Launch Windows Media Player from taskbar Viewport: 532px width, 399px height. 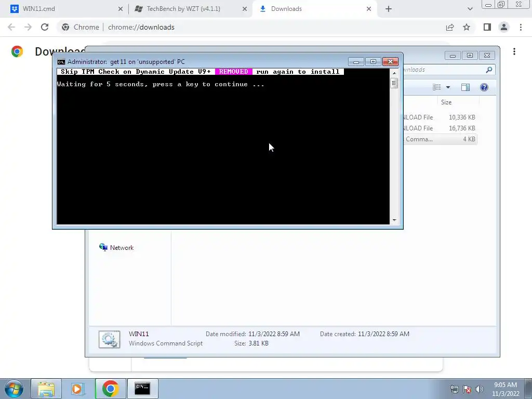(x=78, y=389)
